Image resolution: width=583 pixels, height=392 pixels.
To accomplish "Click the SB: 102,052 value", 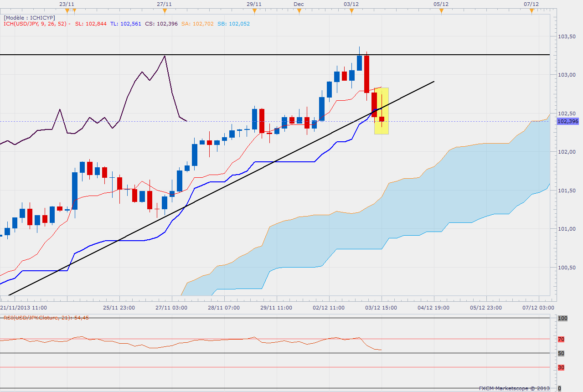I will [234, 24].
